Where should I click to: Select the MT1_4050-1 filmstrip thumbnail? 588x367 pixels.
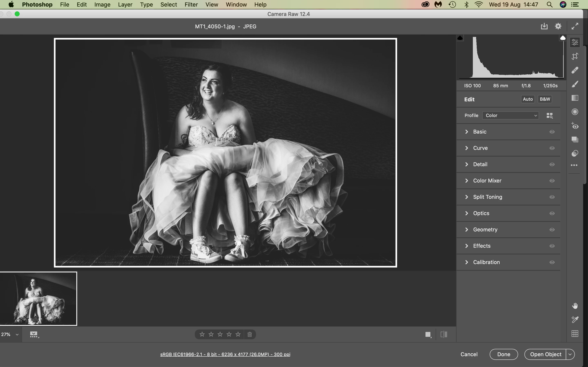(x=38, y=298)
